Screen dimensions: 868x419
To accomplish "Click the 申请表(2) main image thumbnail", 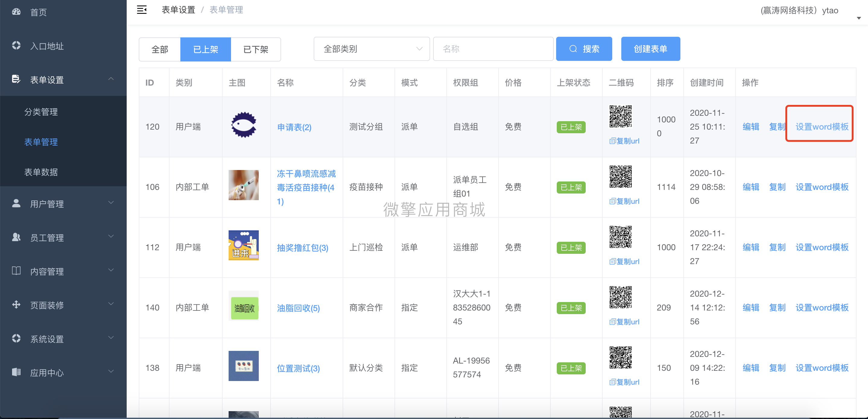I will coord(244,124).
